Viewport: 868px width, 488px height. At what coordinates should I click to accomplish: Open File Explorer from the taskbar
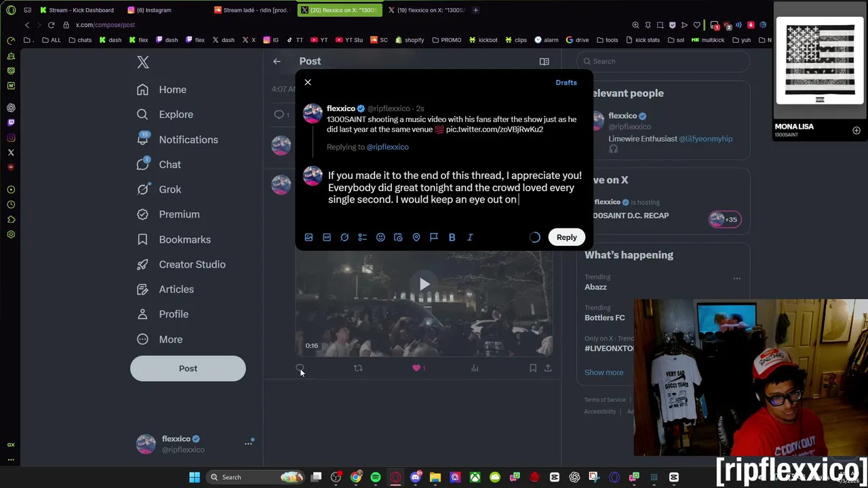point(435,477)
